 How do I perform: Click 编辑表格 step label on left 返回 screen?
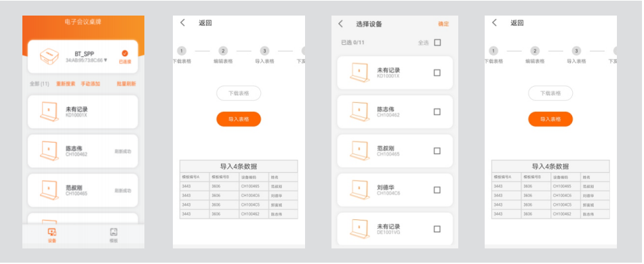[x=223, y=61]
